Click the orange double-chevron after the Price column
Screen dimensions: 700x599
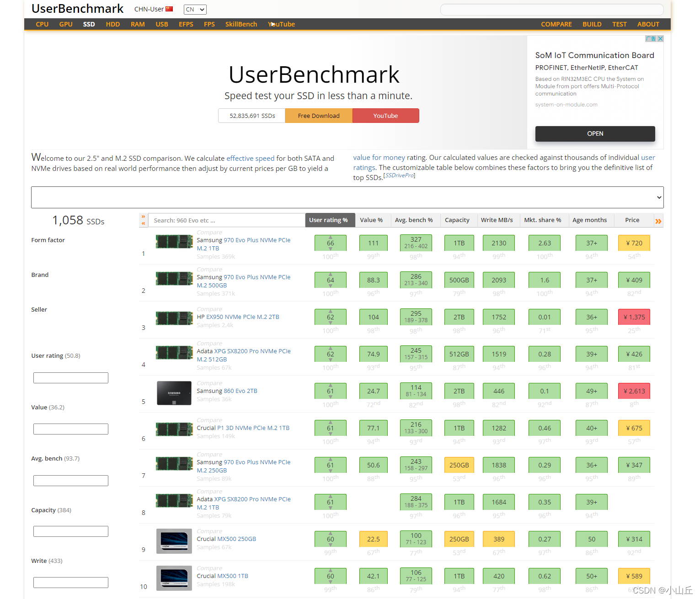point(658,221)
